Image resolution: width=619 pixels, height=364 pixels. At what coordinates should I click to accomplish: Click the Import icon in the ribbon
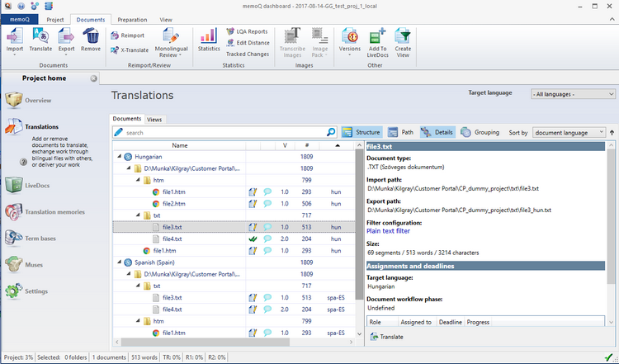15,35
